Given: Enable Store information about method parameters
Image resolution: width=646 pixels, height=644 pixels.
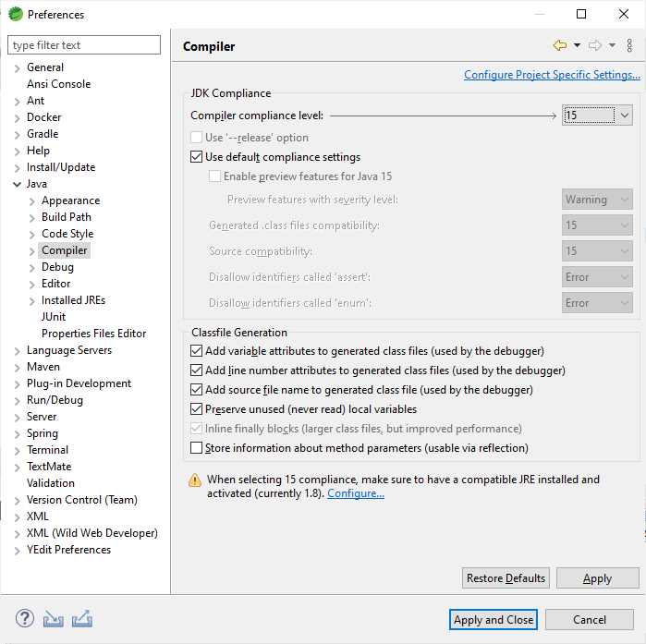Looking at the screenshot, I should pos(196,447).
